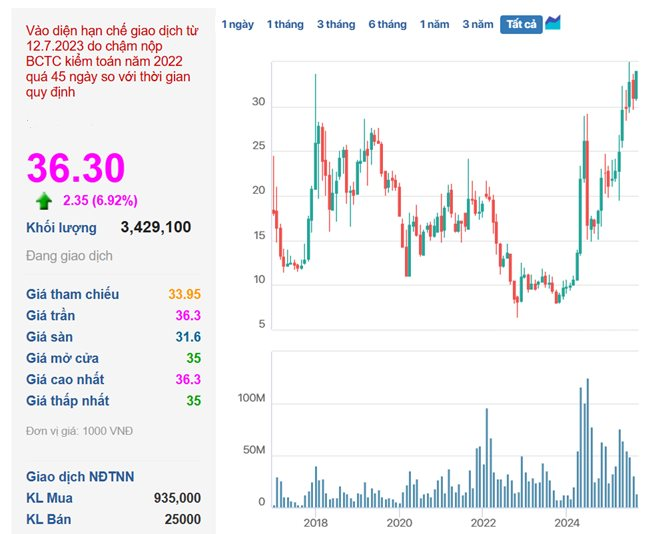The height and width of the screenshot is (534, 654).
Task: Select the 1 ngày time range
Action: [x=237, y=24]
